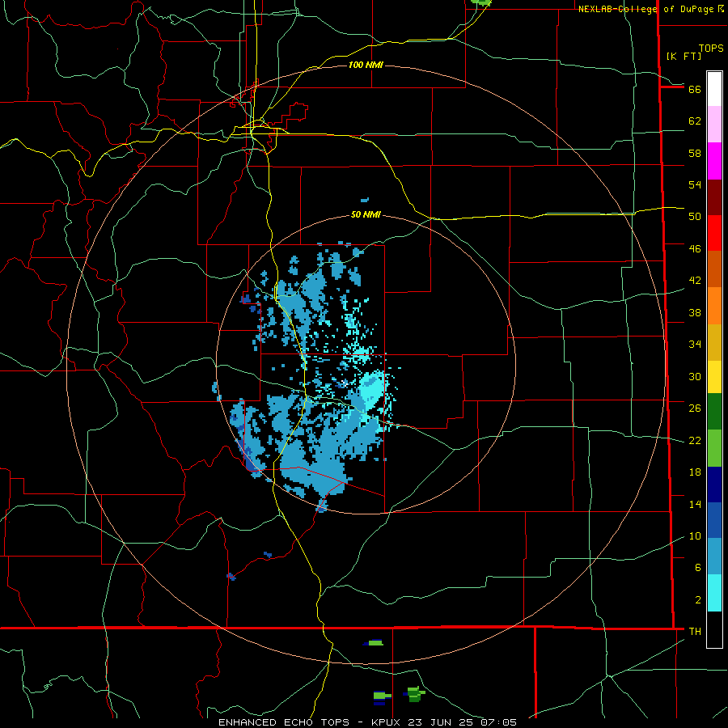The height and width of the screenshot is (728, 728).
Task: Click the white swatch in the tops legend
Action: click(x=714, y=89)
